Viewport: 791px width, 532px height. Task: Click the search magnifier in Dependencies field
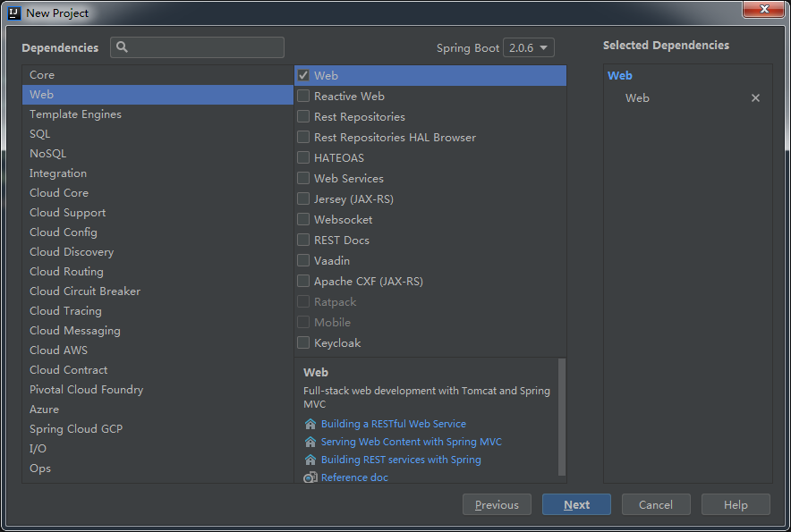point(121,46)
